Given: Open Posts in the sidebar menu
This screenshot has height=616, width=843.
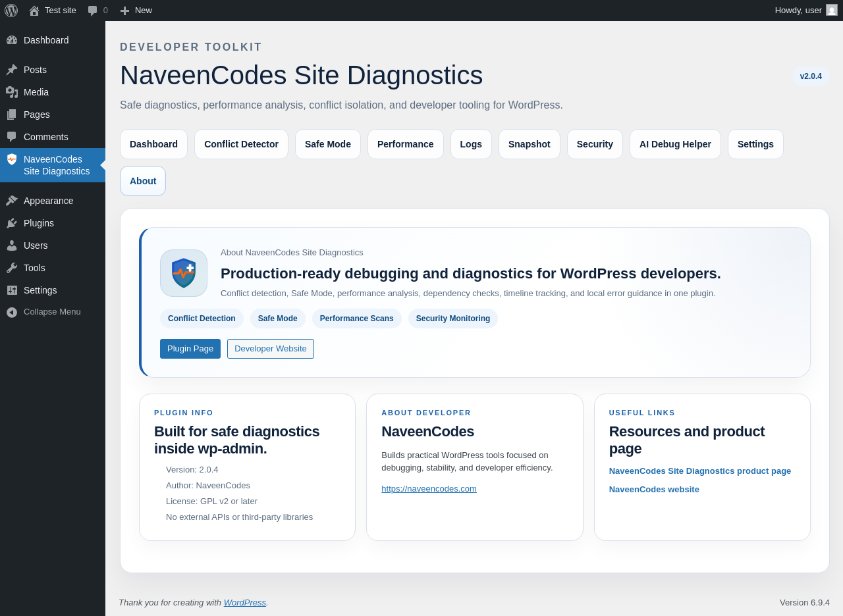Looking at the screenshot, I should [x=53, y=70].
